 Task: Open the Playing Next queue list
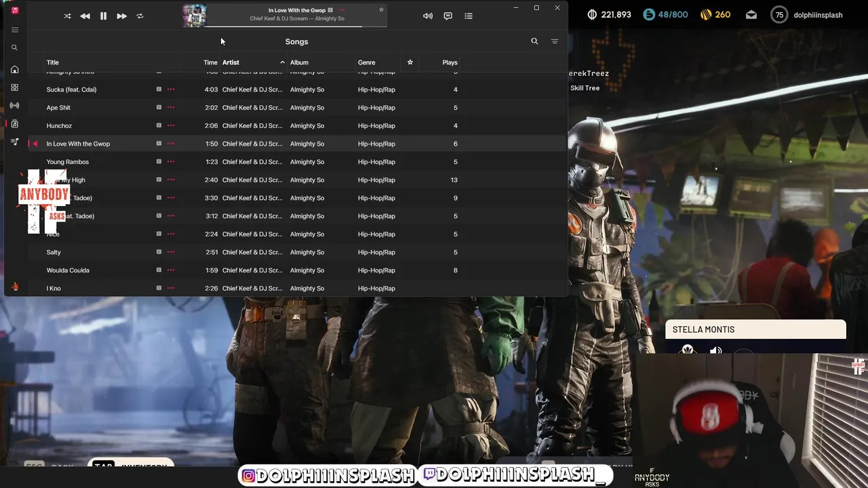469,16
